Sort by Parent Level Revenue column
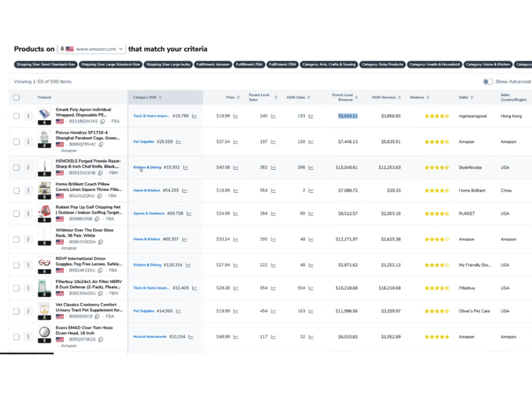The image size is (532, 399). pos(356,98)
